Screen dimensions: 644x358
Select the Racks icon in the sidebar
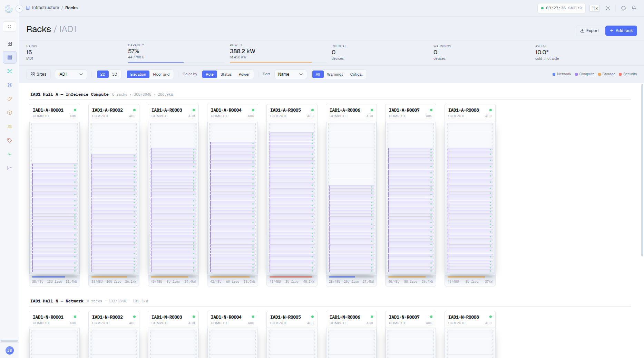(10, 57)
